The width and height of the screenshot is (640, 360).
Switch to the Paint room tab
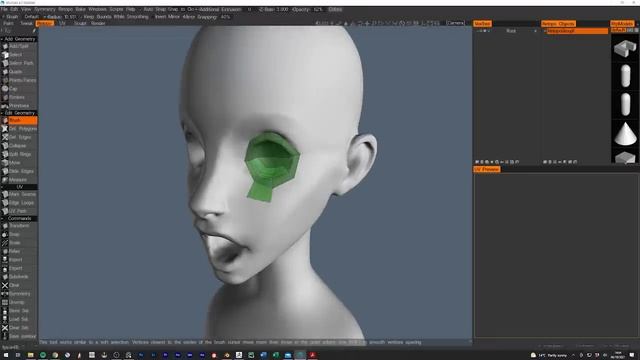[x=8, y=24]
